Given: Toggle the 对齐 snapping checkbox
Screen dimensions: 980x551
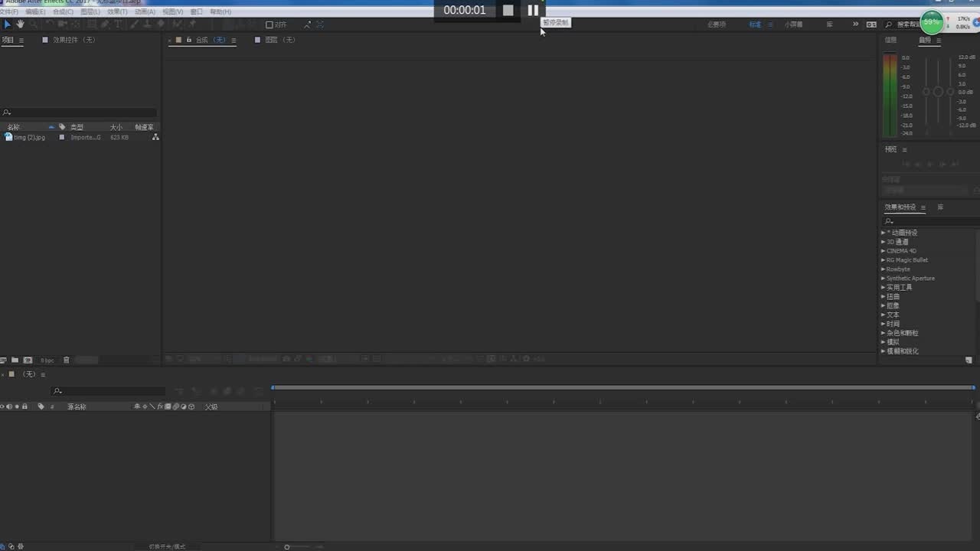Looking at the screenshot, I should click(x=269, y=24).
